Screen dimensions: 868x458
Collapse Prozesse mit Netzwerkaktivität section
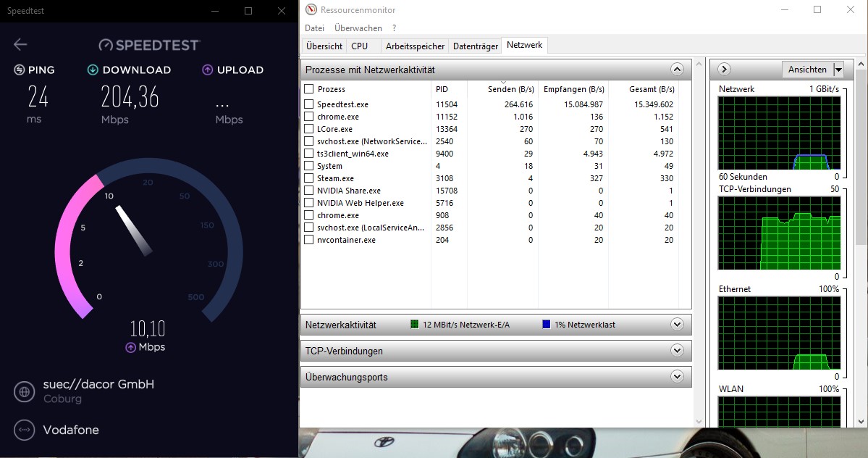[677, 70]
